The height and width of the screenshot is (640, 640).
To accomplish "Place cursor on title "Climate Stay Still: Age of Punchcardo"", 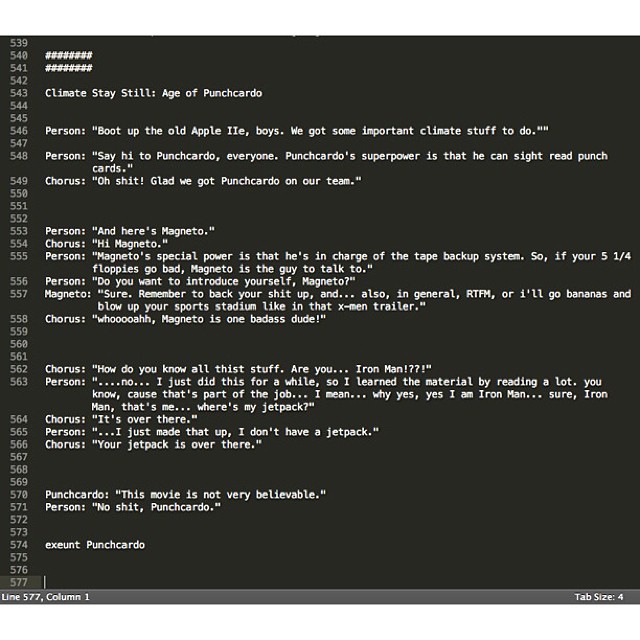I will (153, 93).
